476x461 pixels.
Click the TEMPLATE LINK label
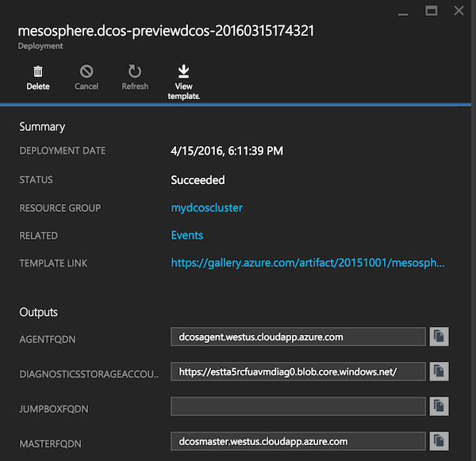(x=53, y=263)
